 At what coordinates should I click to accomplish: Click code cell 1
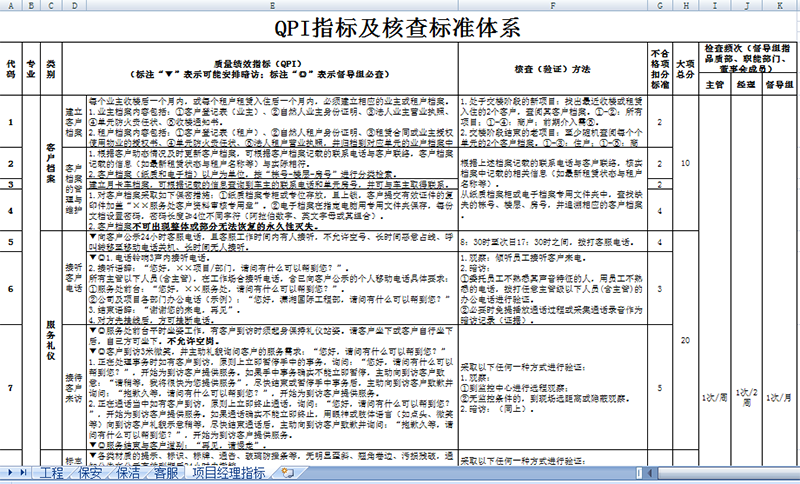(11, 122)
